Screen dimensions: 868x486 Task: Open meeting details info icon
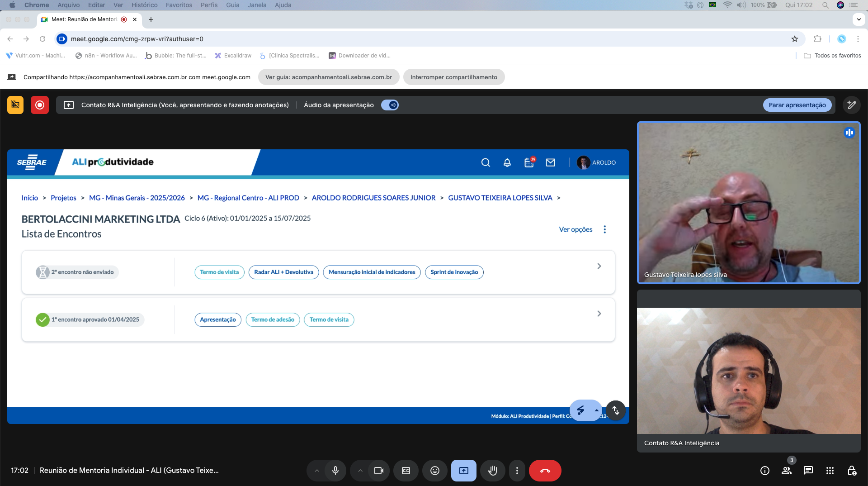(765, 471)
